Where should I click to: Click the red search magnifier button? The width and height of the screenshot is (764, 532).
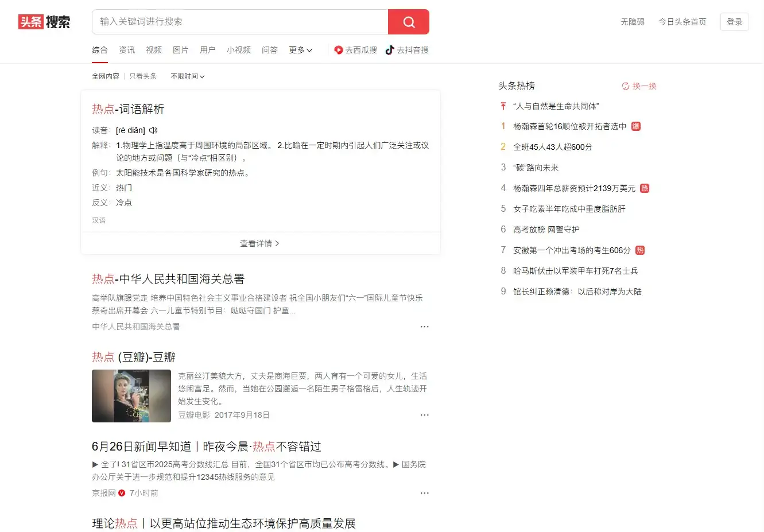click(408, 22)
